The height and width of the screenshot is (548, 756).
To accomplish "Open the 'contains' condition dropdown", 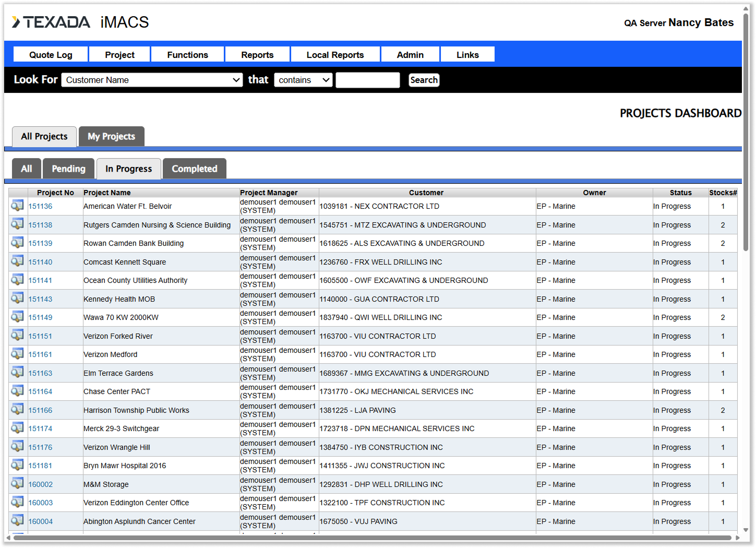I will (303, 80).
